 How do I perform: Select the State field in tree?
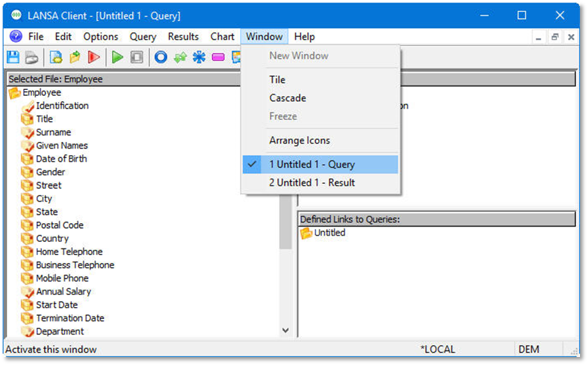47,212
